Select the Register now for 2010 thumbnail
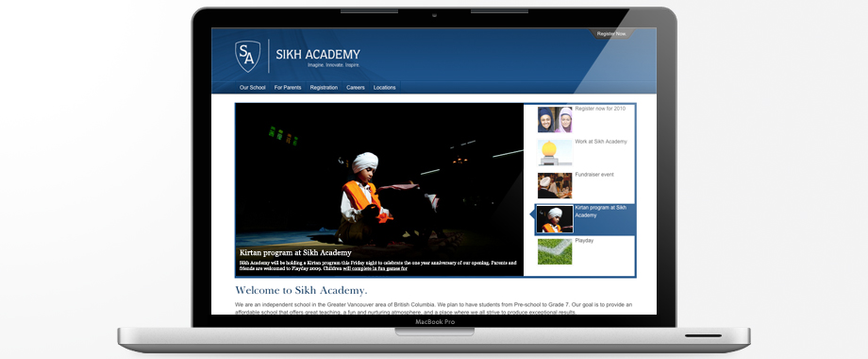Screen dimensions: 868x359 555,120
